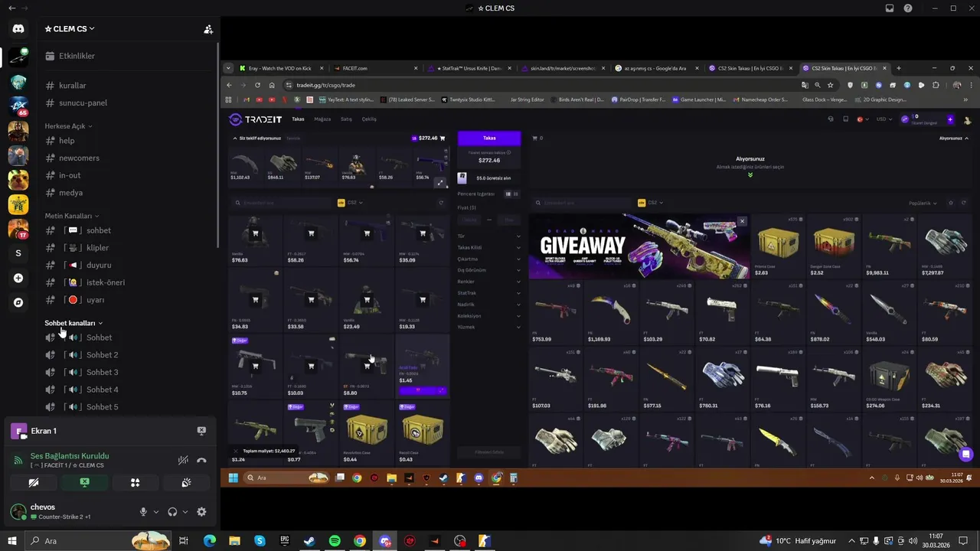Expand the Takas Kilidi filter
The width and height of the screenshot is (980, 551).
(x=488, y=248)
